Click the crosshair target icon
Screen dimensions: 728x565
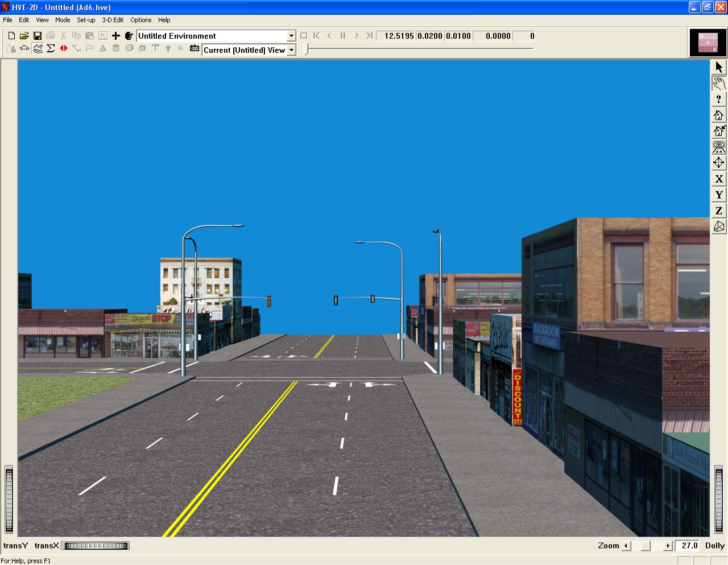pyautogui.click(x=719, y=163)
